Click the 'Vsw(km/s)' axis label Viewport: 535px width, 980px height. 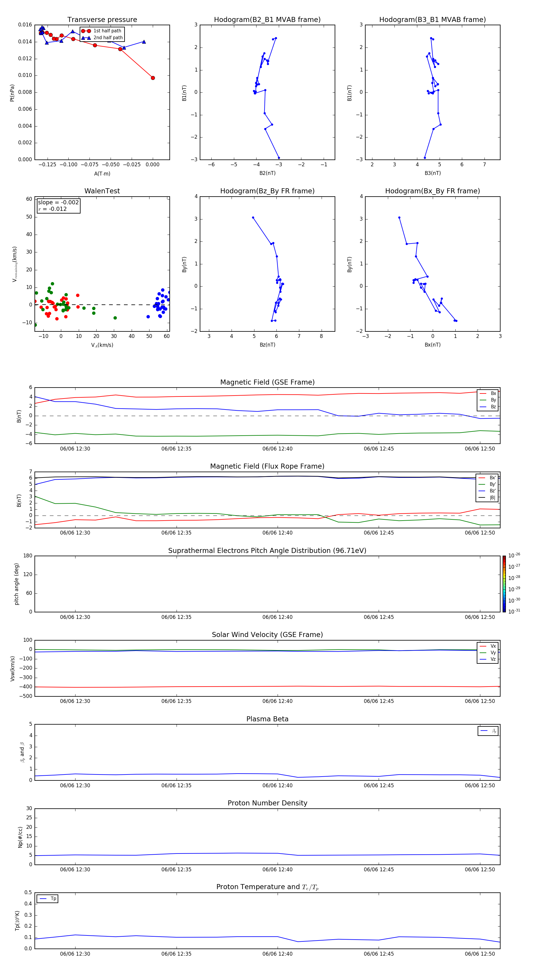(x=12, y=668)
